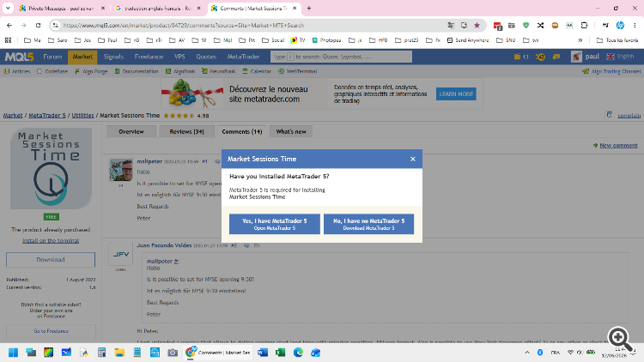Open the notifications icon in MQL5 header
Screen dimensions: 644x362
540,57
